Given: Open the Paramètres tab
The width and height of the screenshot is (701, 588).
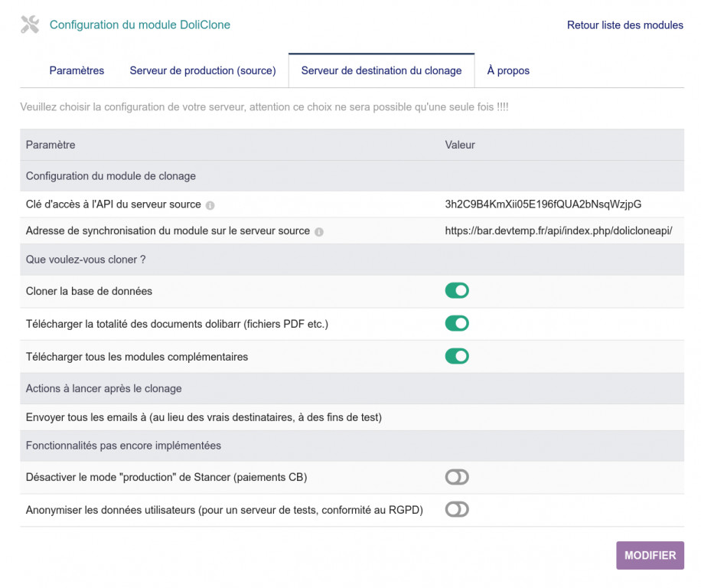Looking at the screenshot, I should (x=77, y=70).
